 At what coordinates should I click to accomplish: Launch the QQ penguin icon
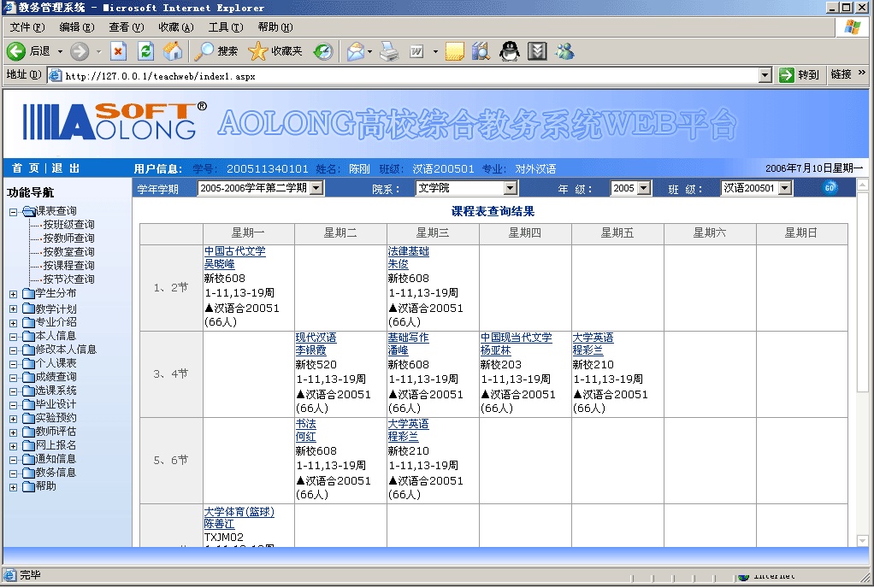click(x=510, y=51)
